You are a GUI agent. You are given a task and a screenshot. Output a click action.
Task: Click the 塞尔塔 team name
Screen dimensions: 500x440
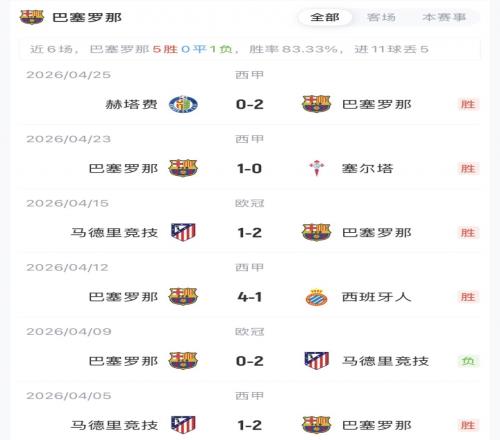(368, 168)
